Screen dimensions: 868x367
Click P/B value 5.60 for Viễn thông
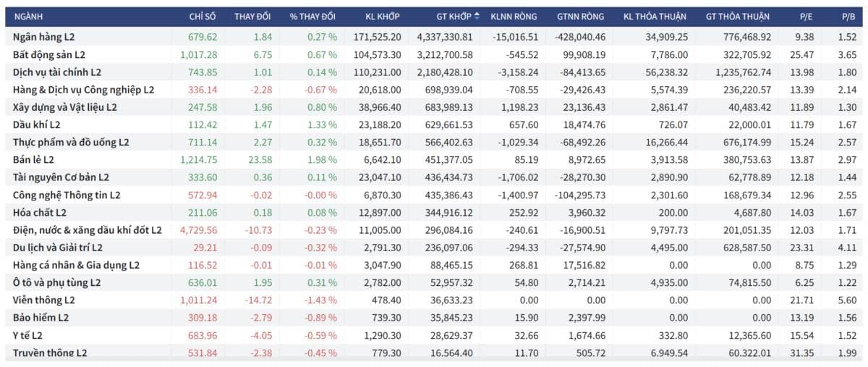click(847, 300)
